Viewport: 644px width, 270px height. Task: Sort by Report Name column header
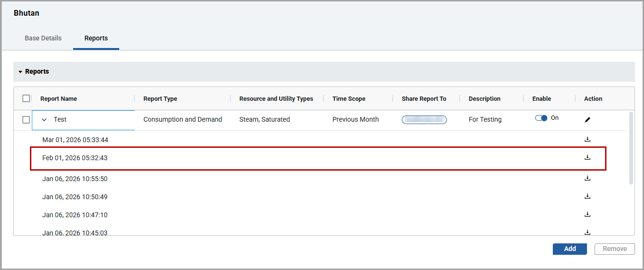58,99
